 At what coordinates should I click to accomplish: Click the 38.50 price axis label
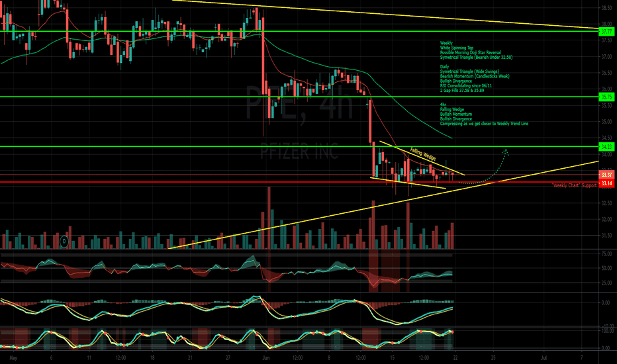[606, 8]
